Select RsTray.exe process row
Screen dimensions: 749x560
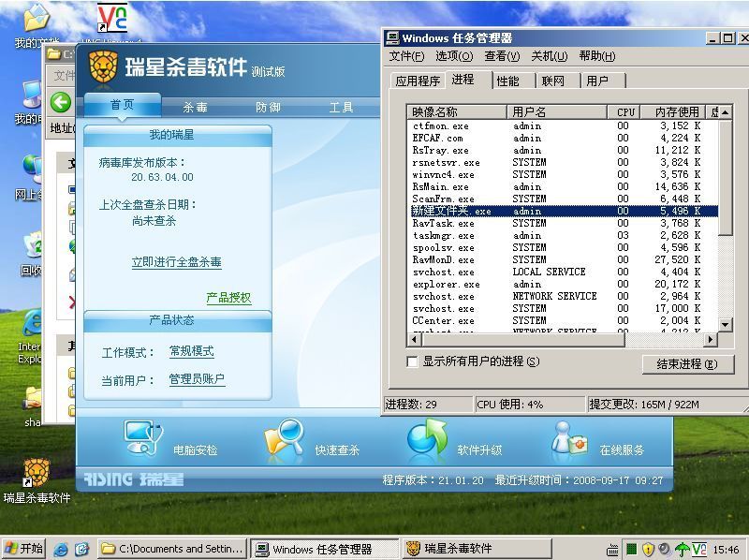[564, 151]
